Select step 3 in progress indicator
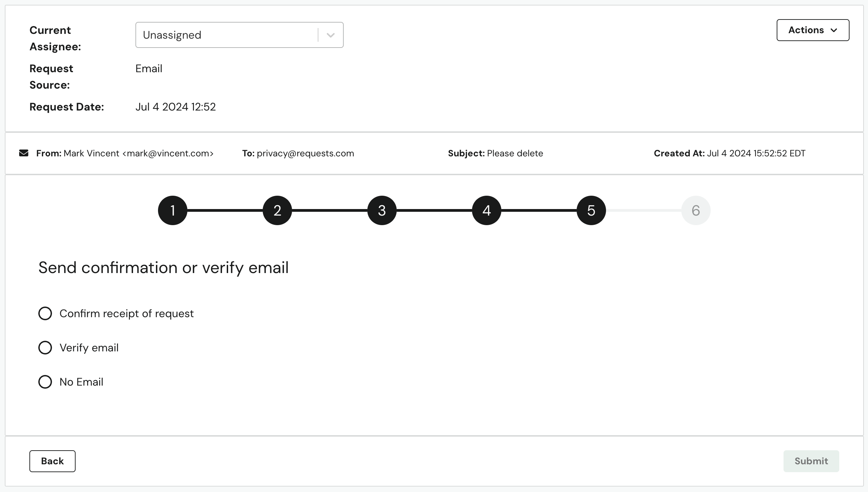The width and height of the screenshot is (868, 492). [382, 210]
